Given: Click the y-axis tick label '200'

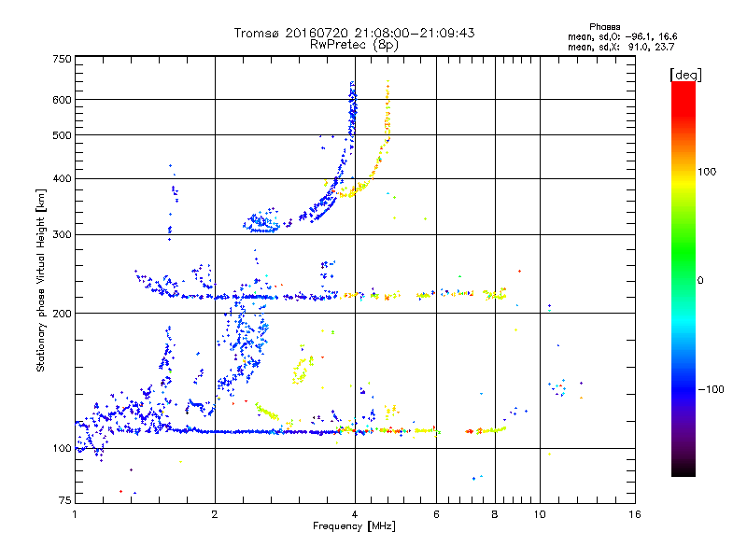Looking at the screenshot, I should pos(62,314).
